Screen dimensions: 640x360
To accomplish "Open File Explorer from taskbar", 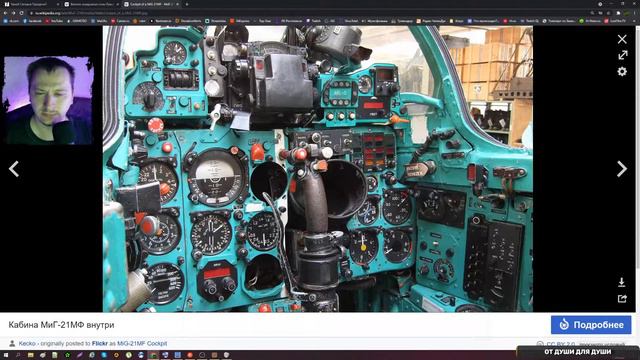I will [x=30, y=355].
